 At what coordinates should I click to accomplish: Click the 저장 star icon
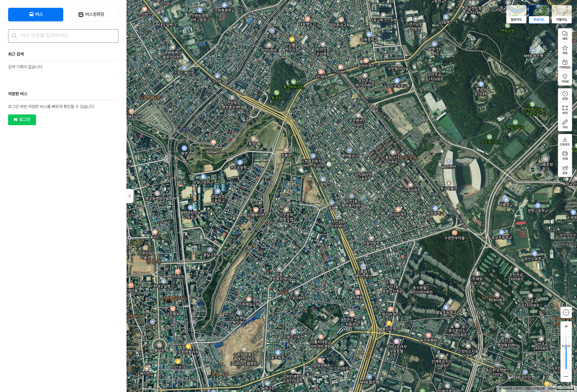click(x=565, y=50)
